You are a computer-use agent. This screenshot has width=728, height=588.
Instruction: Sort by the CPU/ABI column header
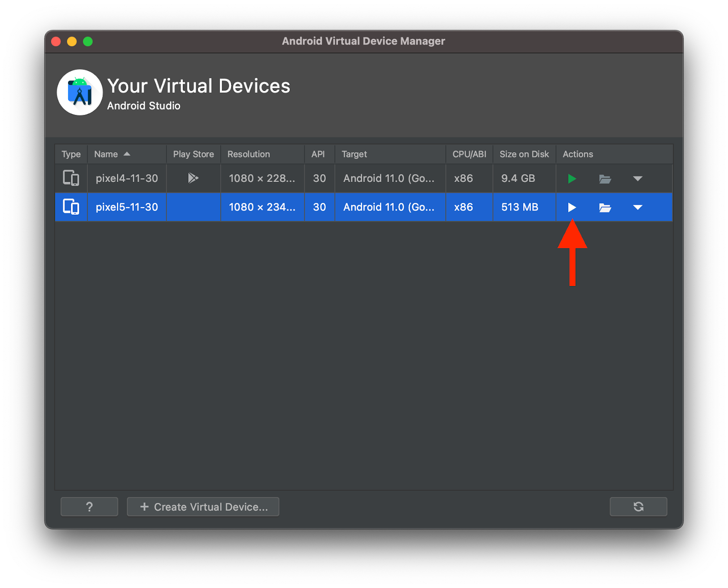click(470, 154)
